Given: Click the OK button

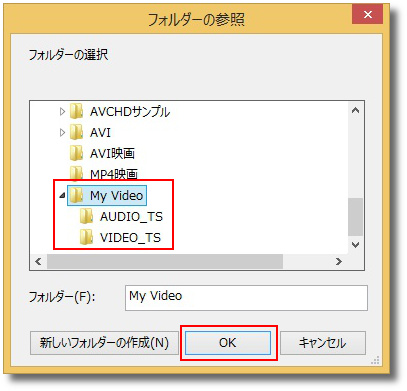Looking at the screenshot, I should (228, 343).
